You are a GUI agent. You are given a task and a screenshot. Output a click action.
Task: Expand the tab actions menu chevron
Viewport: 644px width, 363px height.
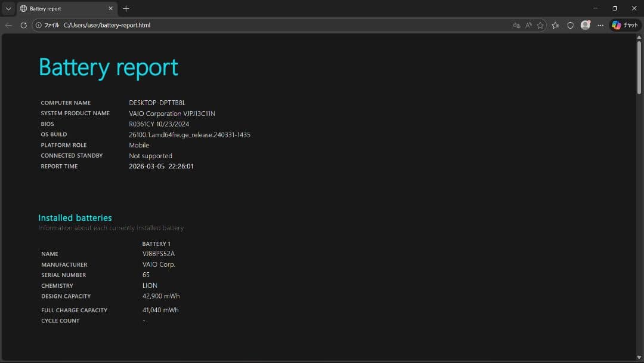[8, 8]
